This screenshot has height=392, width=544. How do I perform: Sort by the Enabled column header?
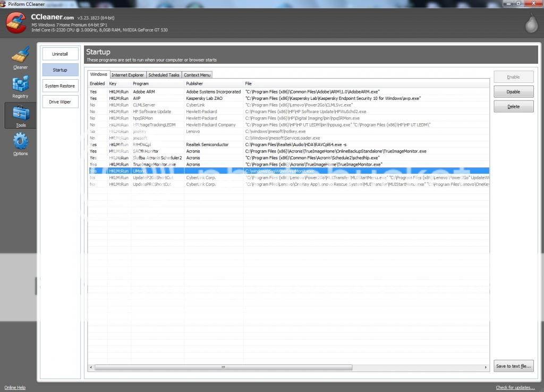click(98, 83)
